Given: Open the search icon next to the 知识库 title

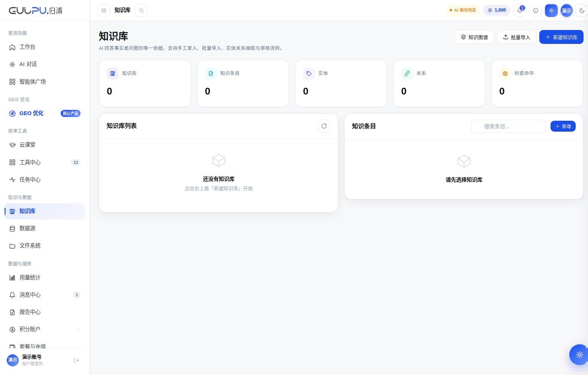Looking at the screenshot, I should (x=141, y=10).
